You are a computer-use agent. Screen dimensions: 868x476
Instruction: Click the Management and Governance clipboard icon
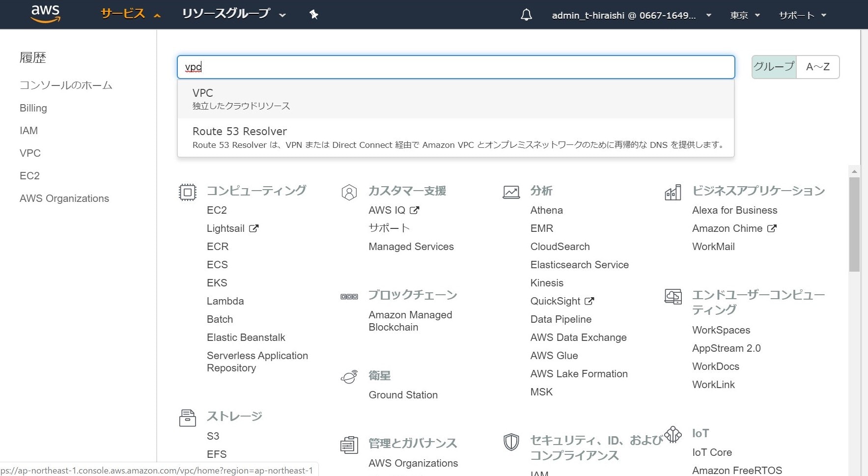pyautogui.click(x=349, y=445)
